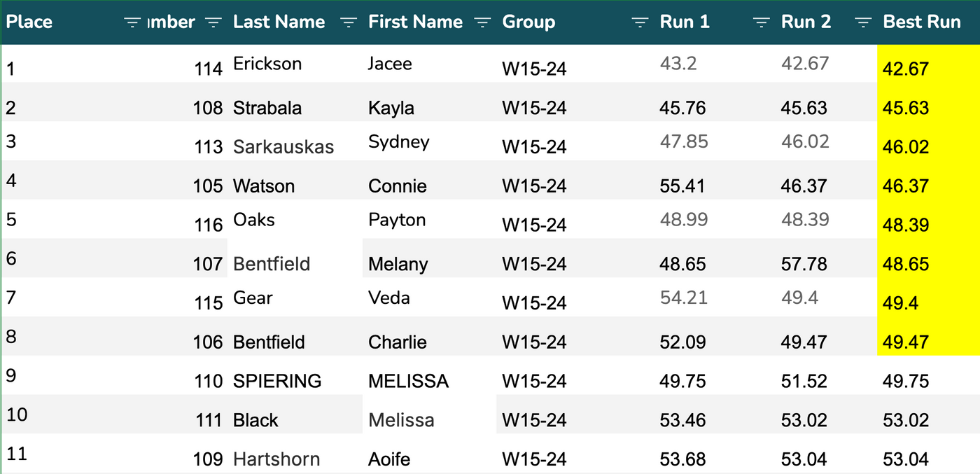Screen dimensions: 980x474
Task: Open the Last Name column filter icon
Action: coord(348,22)
